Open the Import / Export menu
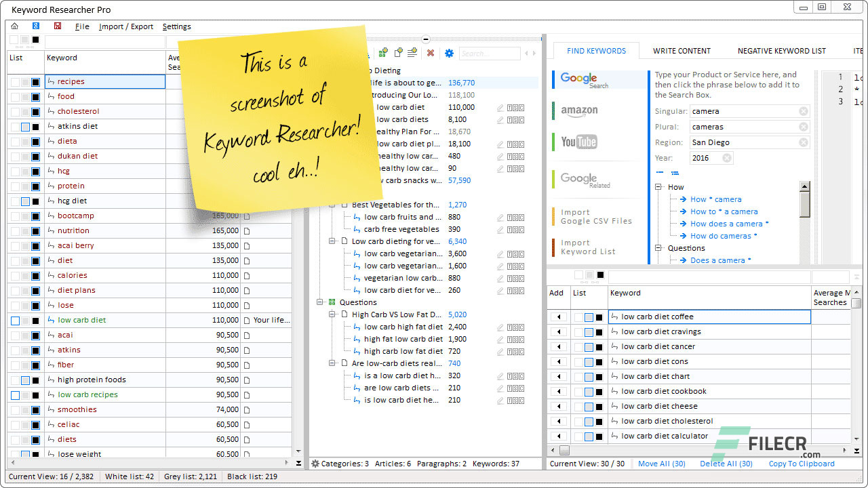The width and height of the screenshot is (868, 488). 126,26
